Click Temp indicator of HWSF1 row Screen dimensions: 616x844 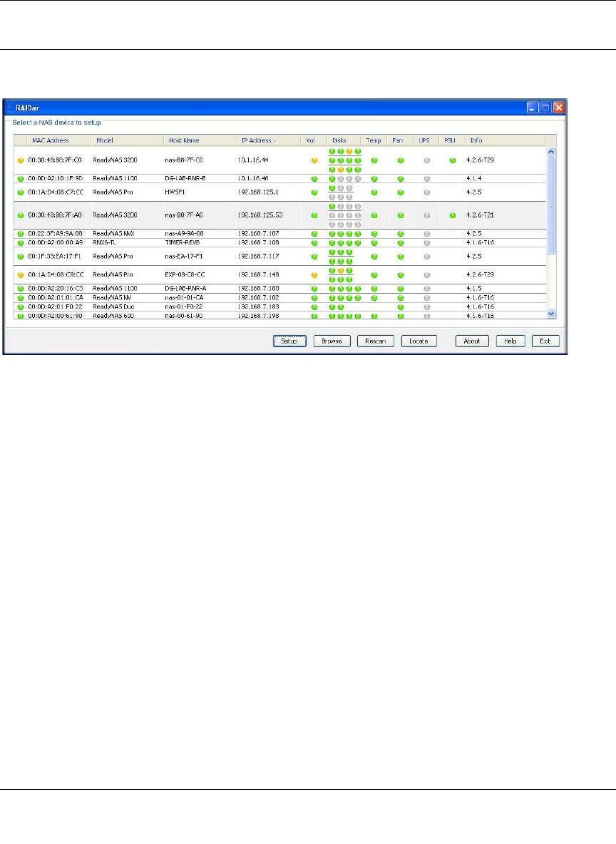(374, 192)
